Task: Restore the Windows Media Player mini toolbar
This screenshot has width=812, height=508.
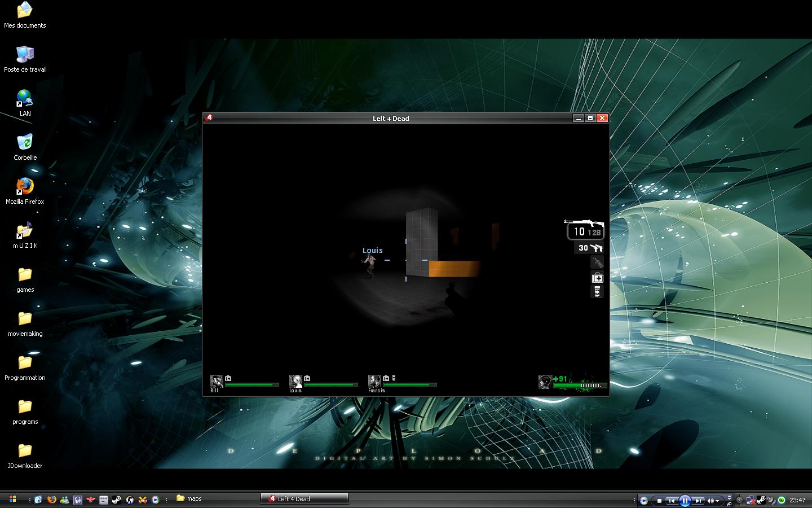Action: click(x=729, y=504)
